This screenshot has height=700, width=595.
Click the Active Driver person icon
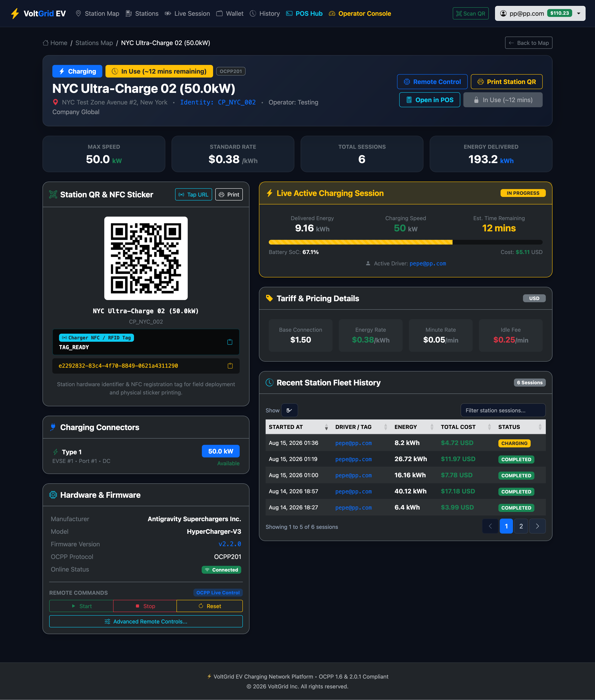(368, 263)
